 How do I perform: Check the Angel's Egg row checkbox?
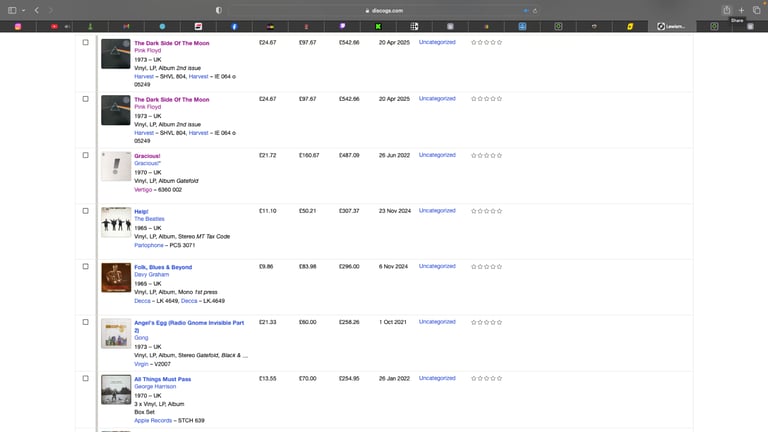[86, 322]
